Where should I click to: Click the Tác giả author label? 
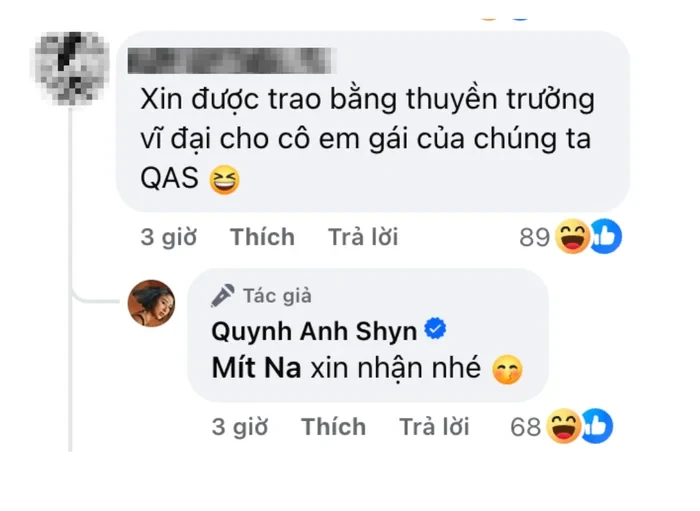(277, 296)
